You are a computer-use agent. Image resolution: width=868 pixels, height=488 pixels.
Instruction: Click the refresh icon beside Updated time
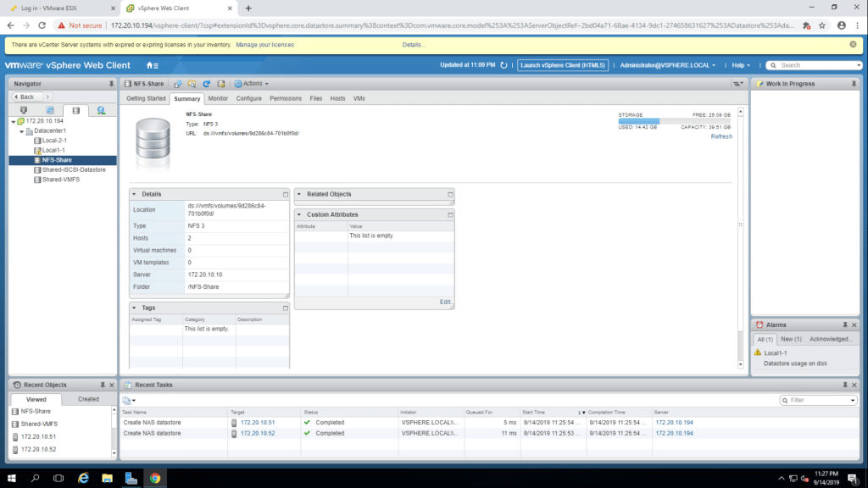pyautogui.click(x=504, y=65)
